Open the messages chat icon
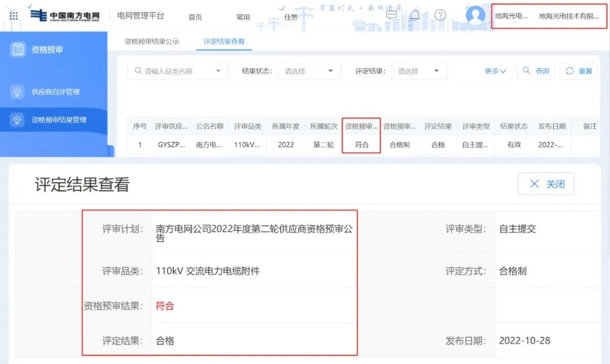The width and height of the screenshot is (610, 364). pyautogui.click(x=391, y=15)
